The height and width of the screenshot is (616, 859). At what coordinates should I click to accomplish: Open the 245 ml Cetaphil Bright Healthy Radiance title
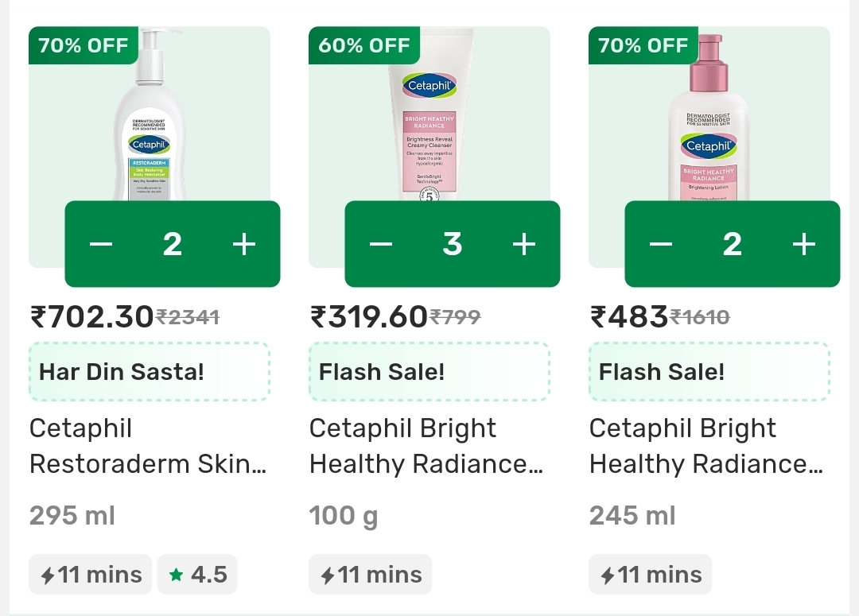click(706, 446)
